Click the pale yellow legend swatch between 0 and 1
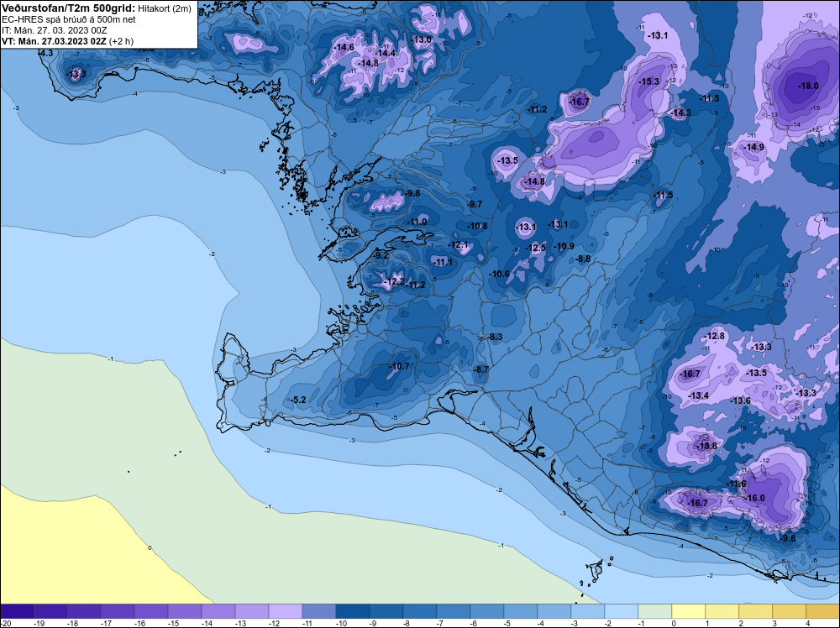The width and height of the screenshot is (840, 628). (689, 610)
